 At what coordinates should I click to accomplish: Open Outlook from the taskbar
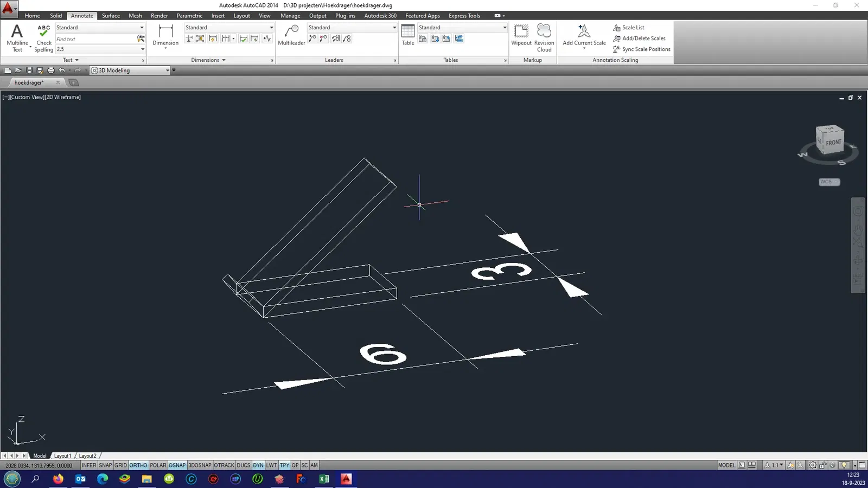[x=80, y=479]
